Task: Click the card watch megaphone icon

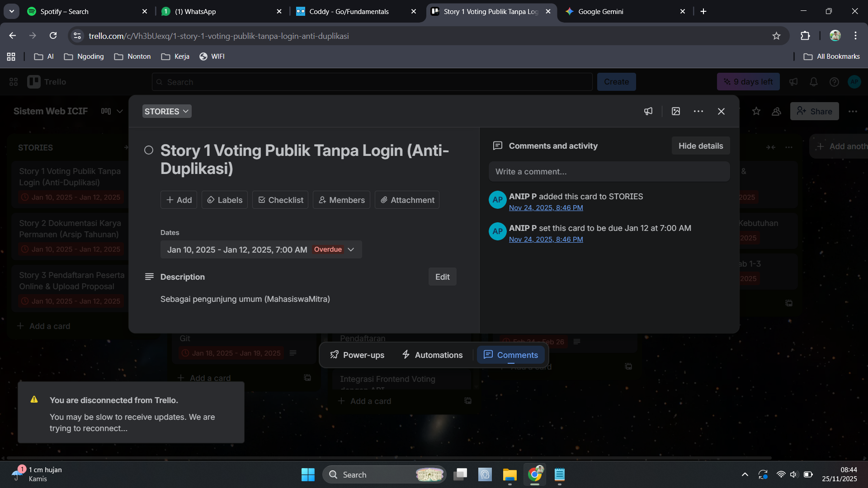Action: coord(648,111)
